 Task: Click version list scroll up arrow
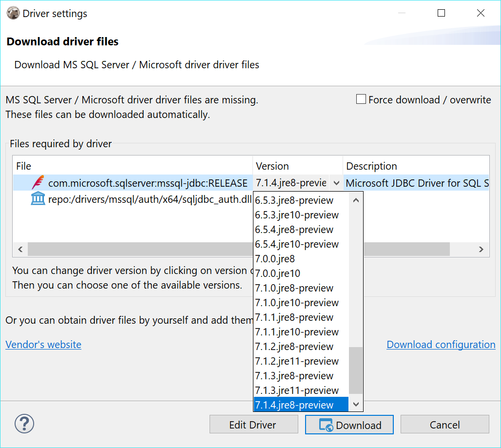[x=356, y=200]
